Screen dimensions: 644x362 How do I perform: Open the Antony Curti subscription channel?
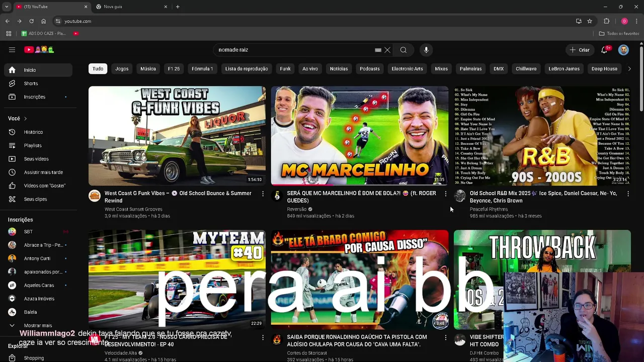38,258
